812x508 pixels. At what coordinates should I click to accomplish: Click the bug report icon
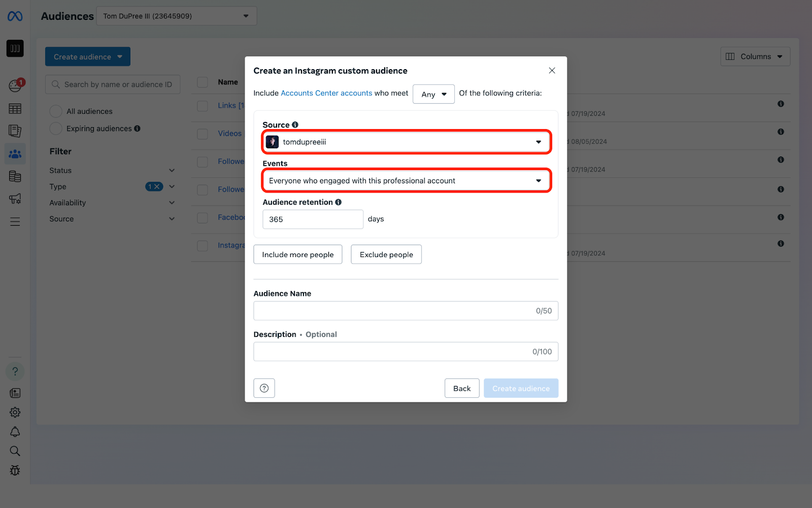15,470
